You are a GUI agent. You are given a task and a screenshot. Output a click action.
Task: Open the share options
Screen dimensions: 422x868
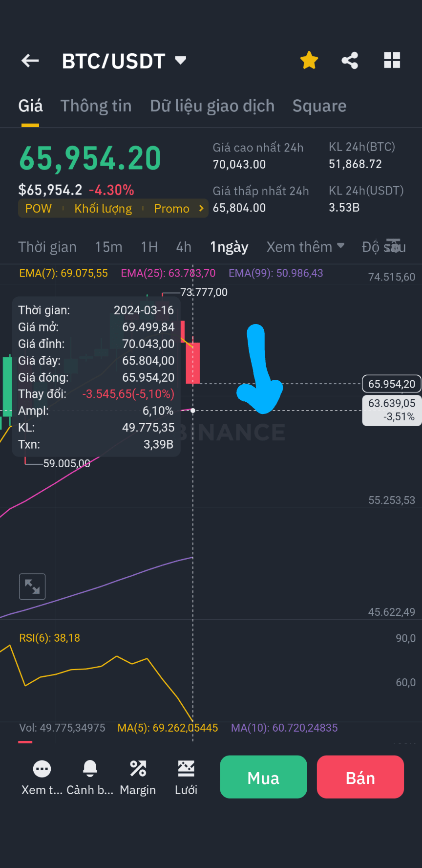(x=350, y=60)
